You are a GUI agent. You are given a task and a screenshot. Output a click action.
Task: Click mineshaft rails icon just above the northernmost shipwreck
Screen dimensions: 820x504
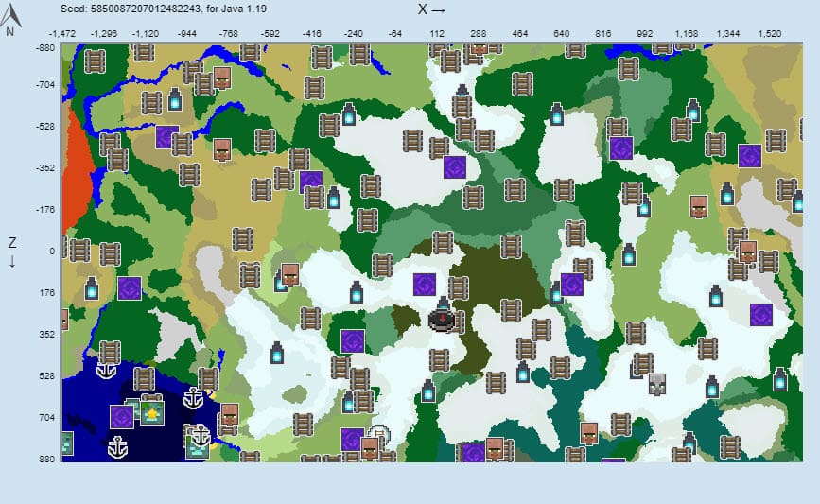pos(110,353)
